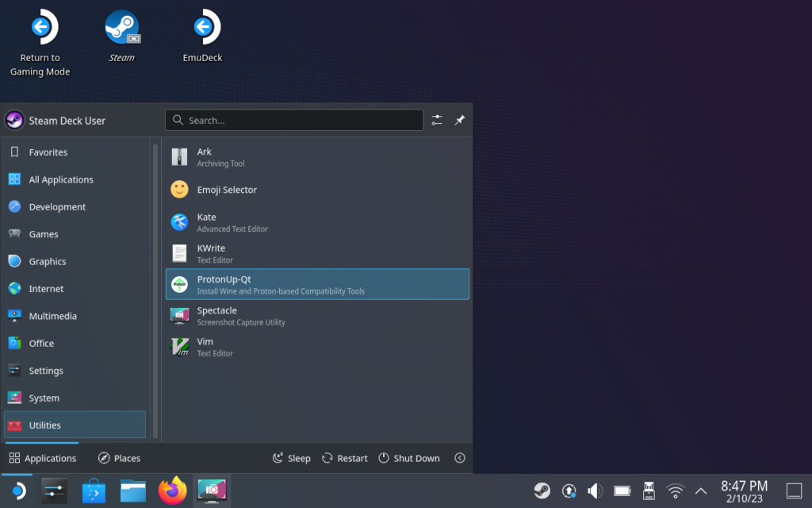Open Firefox from the taskbar
812x508 pixels.
172,491
